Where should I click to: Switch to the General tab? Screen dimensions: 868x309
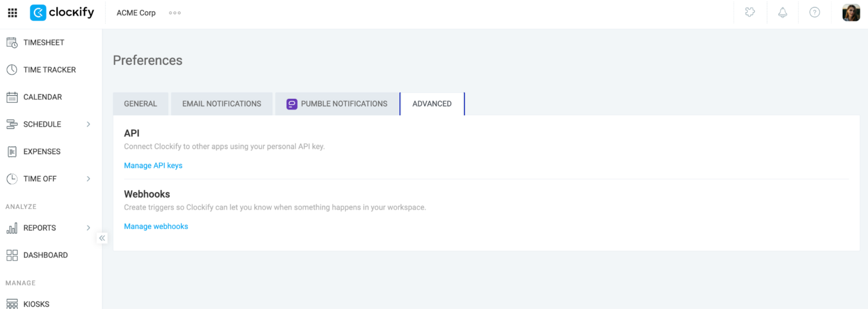coord(141,104)
